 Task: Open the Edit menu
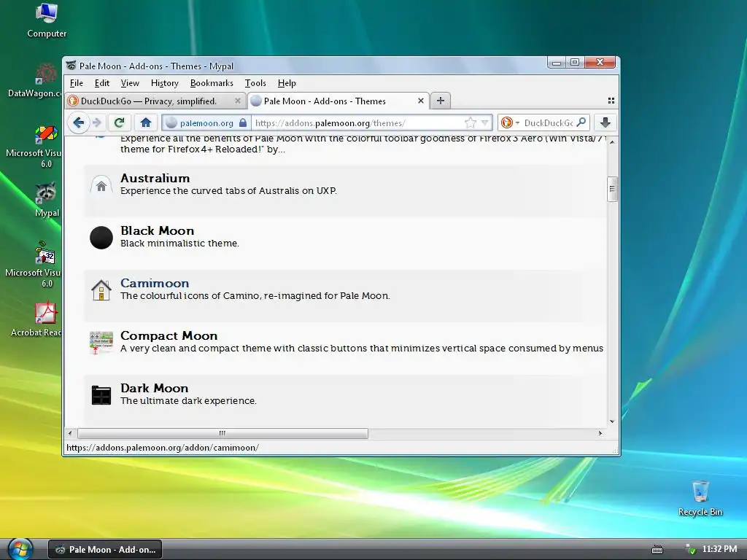click(102, 83)
